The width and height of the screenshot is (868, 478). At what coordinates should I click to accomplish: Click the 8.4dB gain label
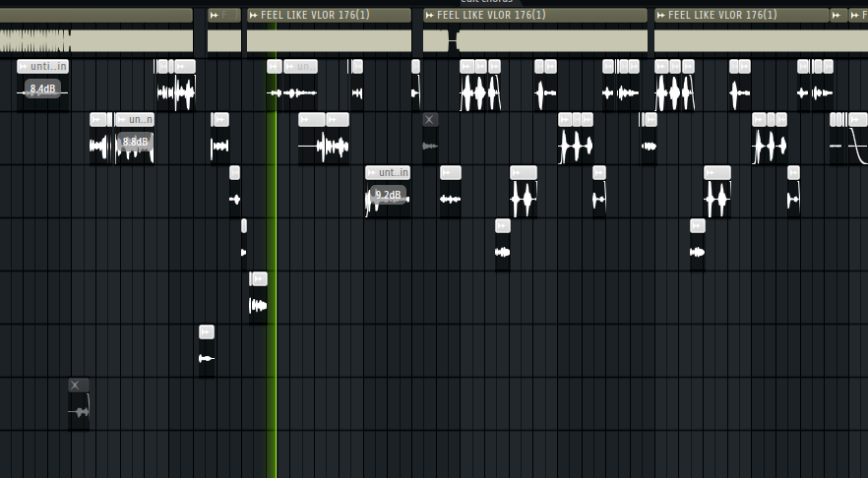[x=42, y=89]
